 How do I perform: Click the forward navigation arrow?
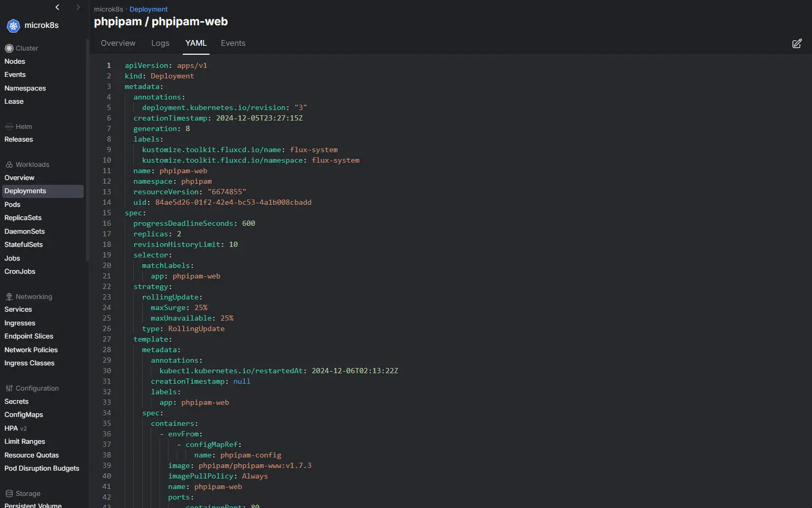click(x=78, y=7)
